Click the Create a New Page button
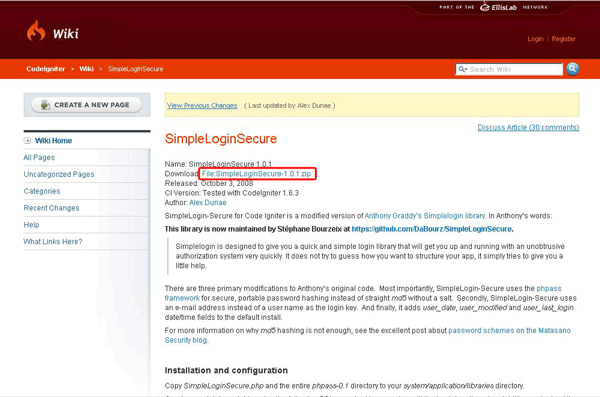600x397 pixels. coord(86,105)
